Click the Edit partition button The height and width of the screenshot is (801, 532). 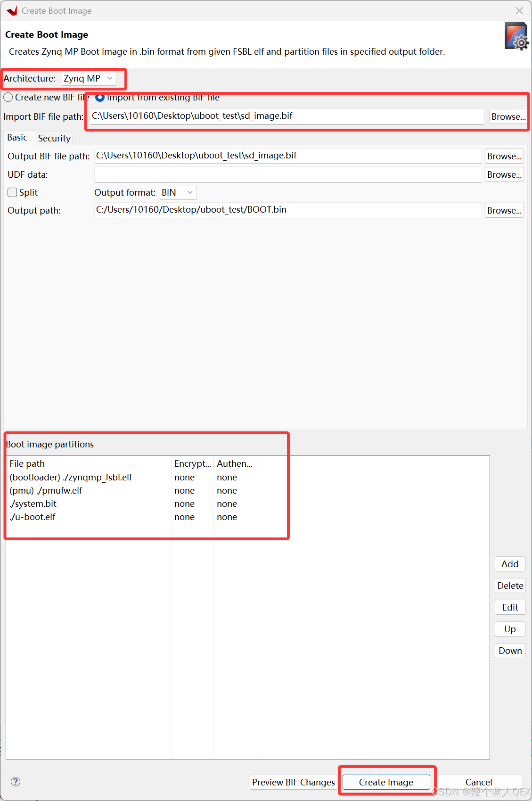[510, 607]
